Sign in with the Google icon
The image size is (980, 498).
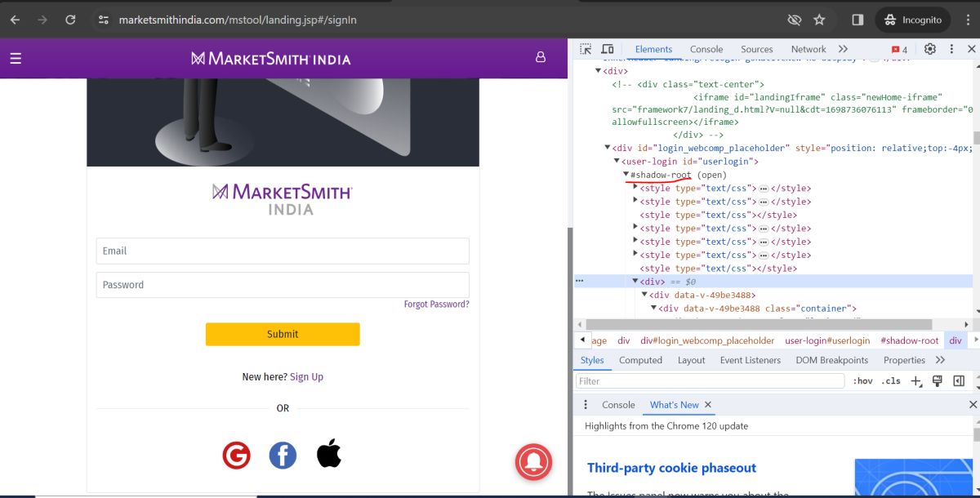coord(236,455)
